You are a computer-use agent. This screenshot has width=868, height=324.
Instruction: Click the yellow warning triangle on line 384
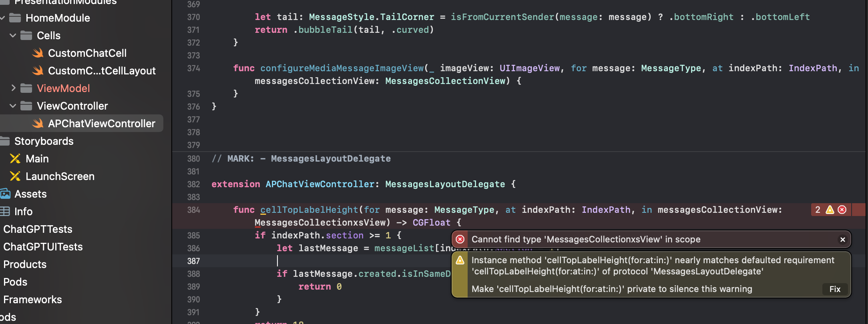(830, 210)
